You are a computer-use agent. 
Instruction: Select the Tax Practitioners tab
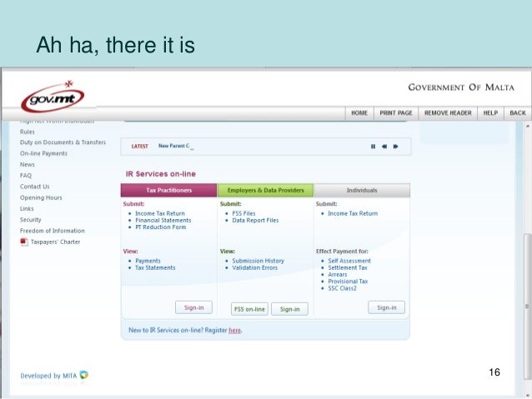point(168,190)
